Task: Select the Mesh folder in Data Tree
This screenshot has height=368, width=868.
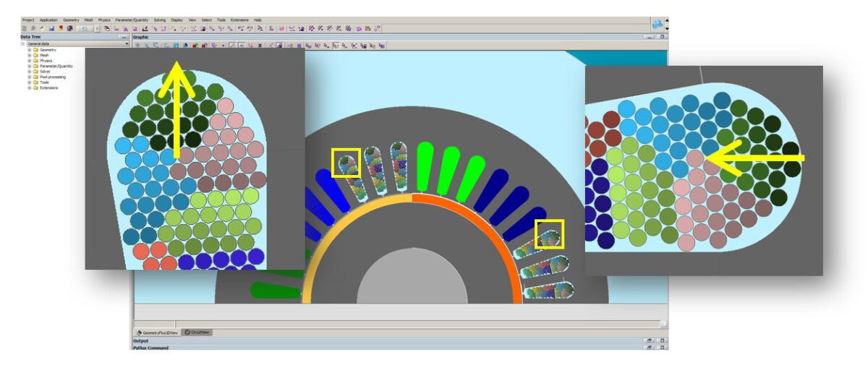Action: pos(44,55)
